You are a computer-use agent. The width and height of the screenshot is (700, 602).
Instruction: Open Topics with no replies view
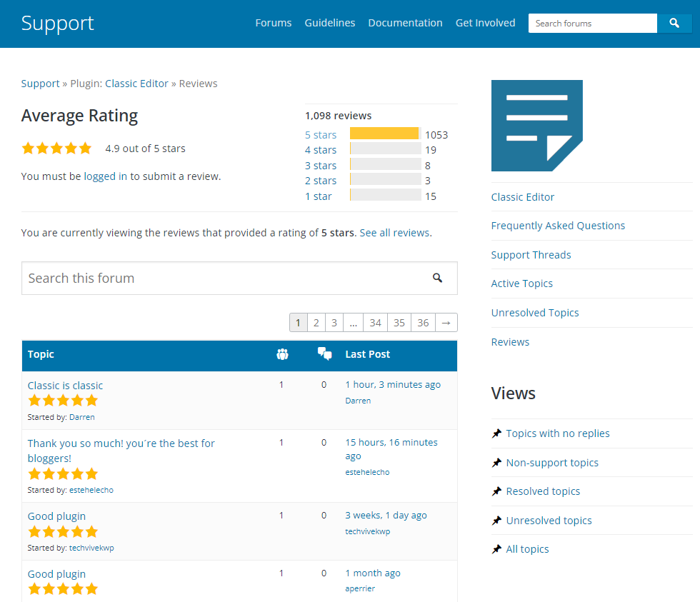coord(558,433)
